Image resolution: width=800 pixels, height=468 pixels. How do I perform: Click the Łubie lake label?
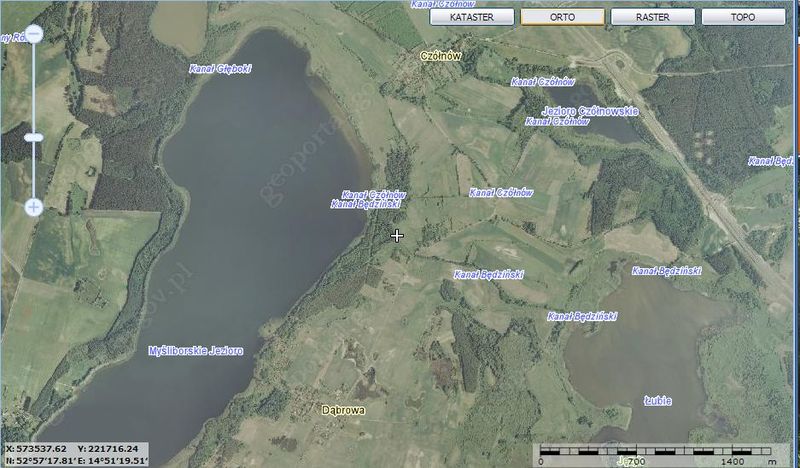coord(658,401)
